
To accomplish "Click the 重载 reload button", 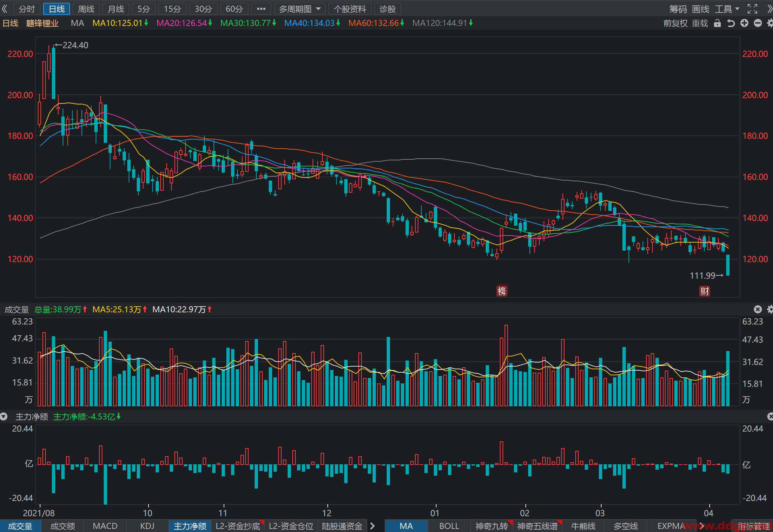I will (x=700, y=23).
